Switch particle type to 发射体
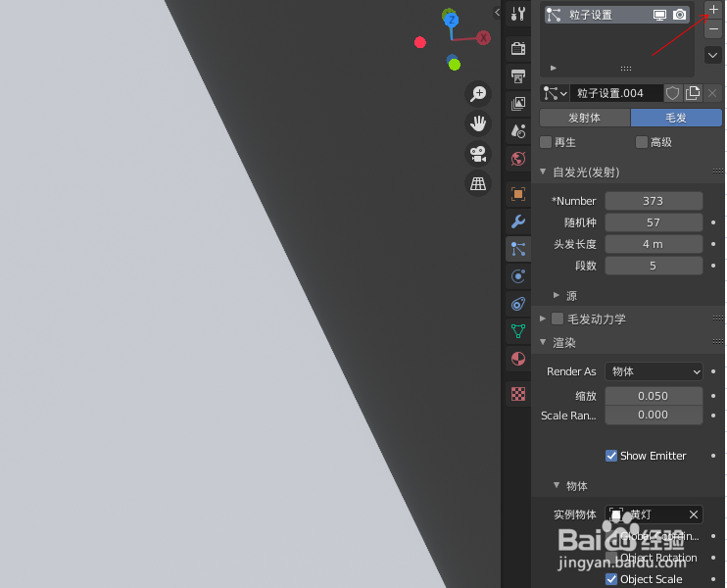 585,118
